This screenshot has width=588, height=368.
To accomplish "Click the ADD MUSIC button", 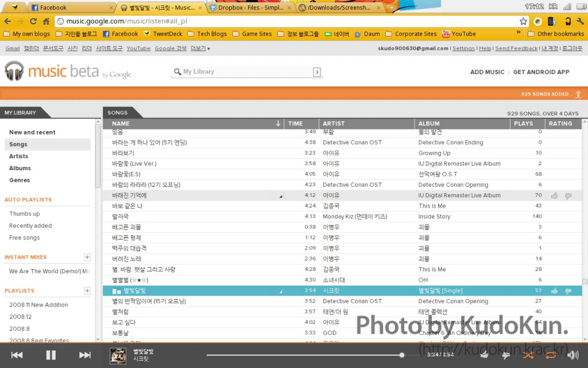I will click(487, 72).
